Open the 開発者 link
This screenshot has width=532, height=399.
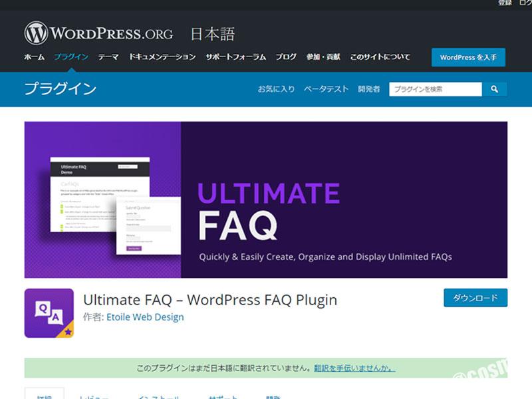368,89
